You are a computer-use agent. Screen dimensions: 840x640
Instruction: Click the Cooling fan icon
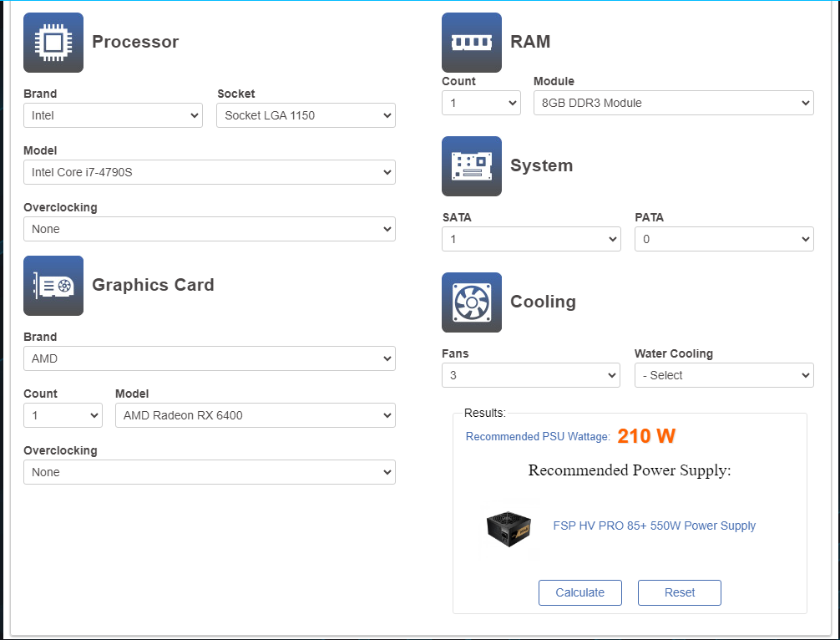(x=472, y=302)
